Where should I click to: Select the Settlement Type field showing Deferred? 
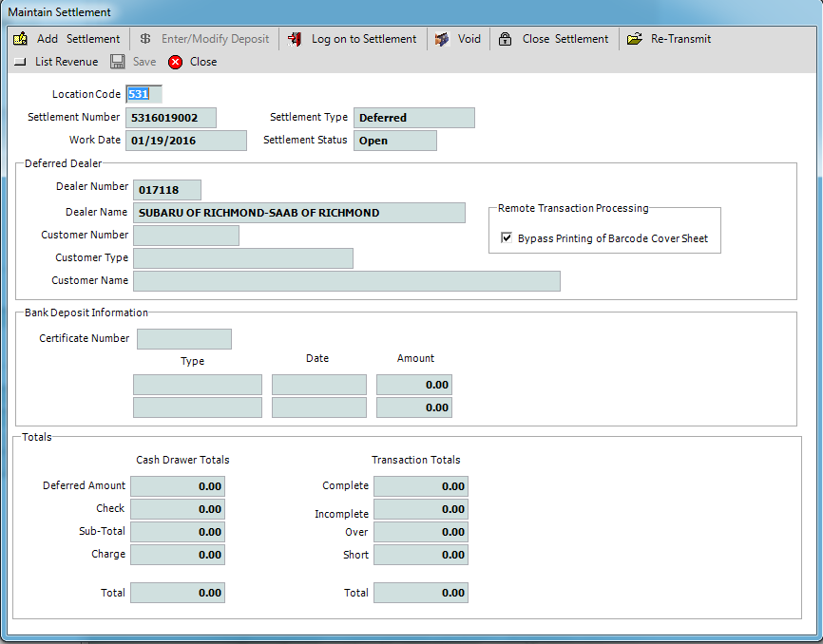pos(414,117)
